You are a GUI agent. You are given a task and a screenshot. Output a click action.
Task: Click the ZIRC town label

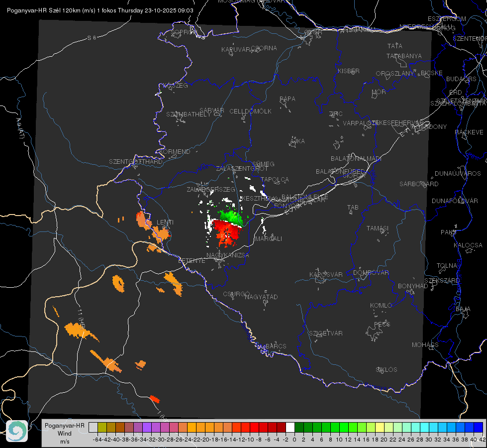tap(336, 114)
